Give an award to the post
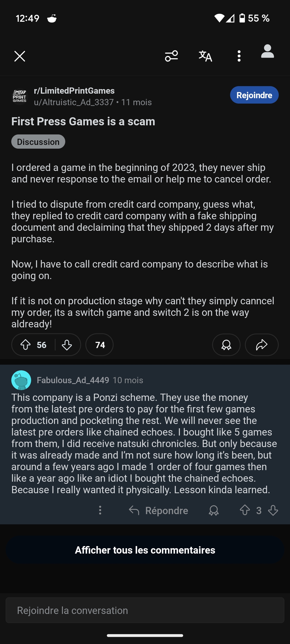 coord(226,345)
